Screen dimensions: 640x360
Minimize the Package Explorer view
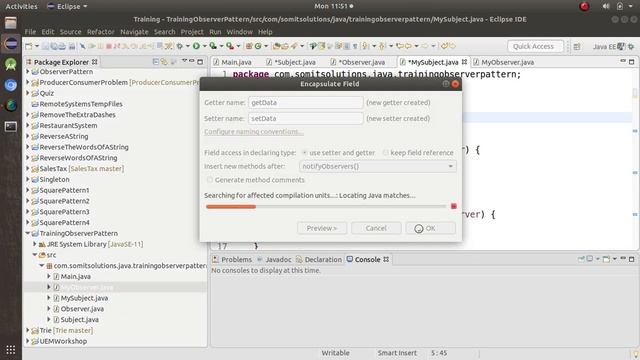pos(191,61)
